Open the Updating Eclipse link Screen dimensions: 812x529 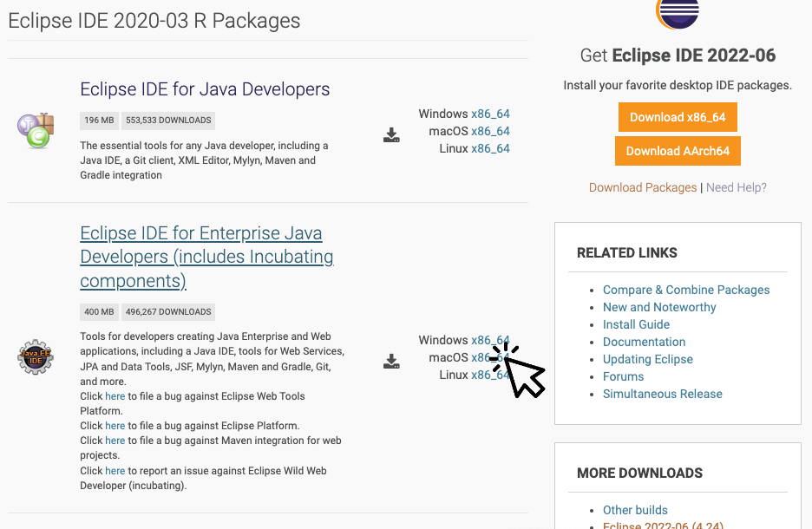(x=648, y=359)
